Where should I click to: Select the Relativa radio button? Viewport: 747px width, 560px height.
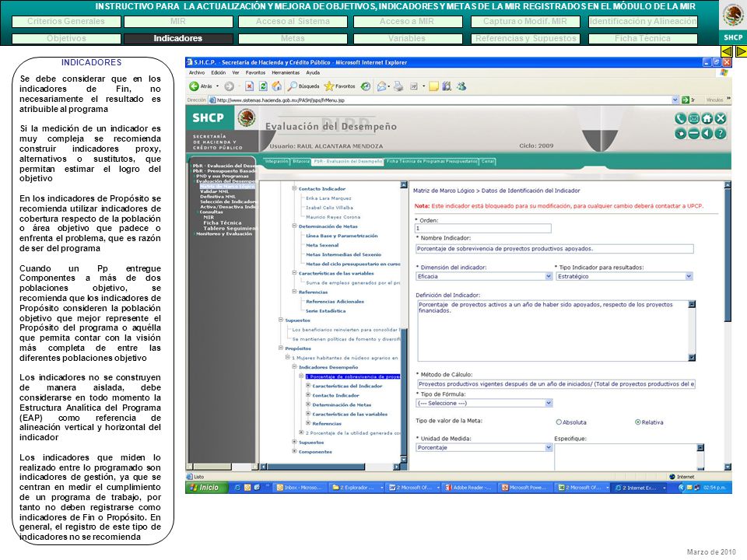click(638, 422)
